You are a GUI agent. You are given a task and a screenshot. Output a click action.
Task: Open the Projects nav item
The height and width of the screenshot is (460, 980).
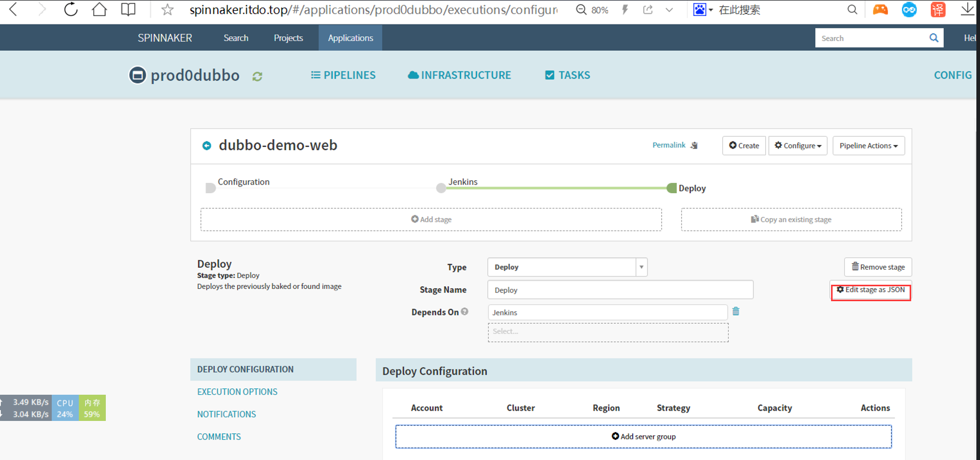point(288,38)
